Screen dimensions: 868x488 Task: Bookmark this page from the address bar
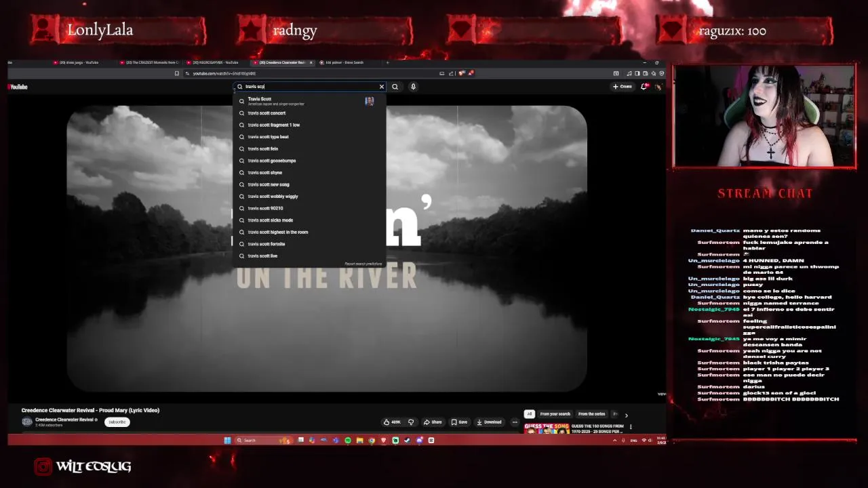click(177, 73)
